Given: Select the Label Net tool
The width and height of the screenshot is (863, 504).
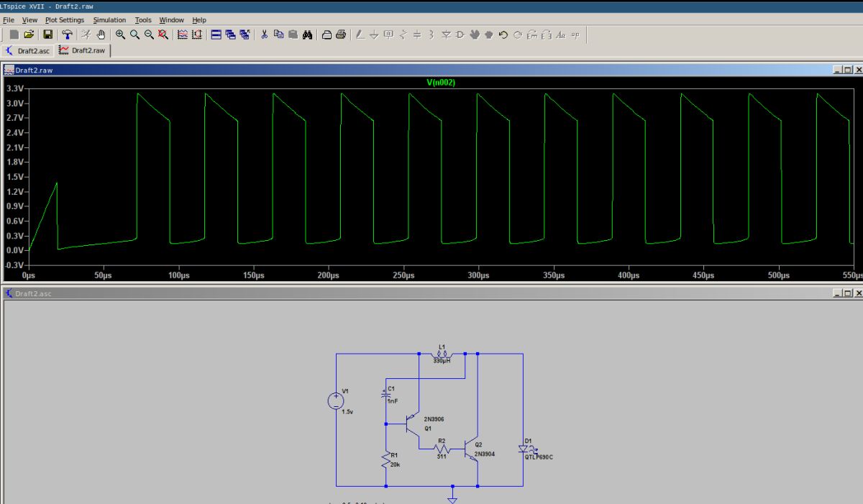Looking at the screenshot, I should tap(388, 35).
